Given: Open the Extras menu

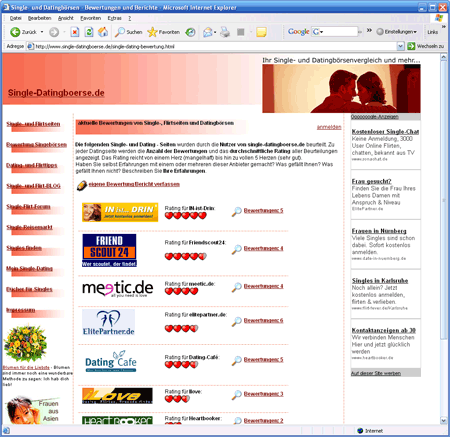Looking at the screenshot, I should click(x=114, y=18).
